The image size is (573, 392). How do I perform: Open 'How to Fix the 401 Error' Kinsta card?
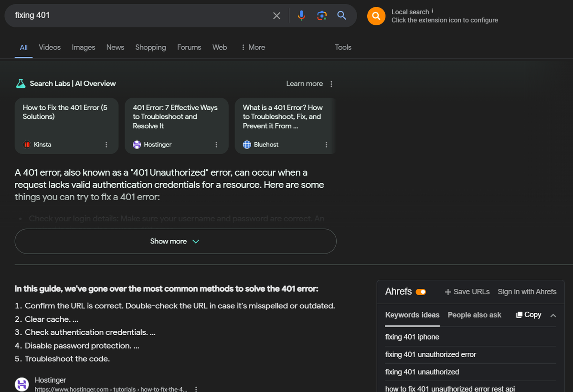pos(66,126)
